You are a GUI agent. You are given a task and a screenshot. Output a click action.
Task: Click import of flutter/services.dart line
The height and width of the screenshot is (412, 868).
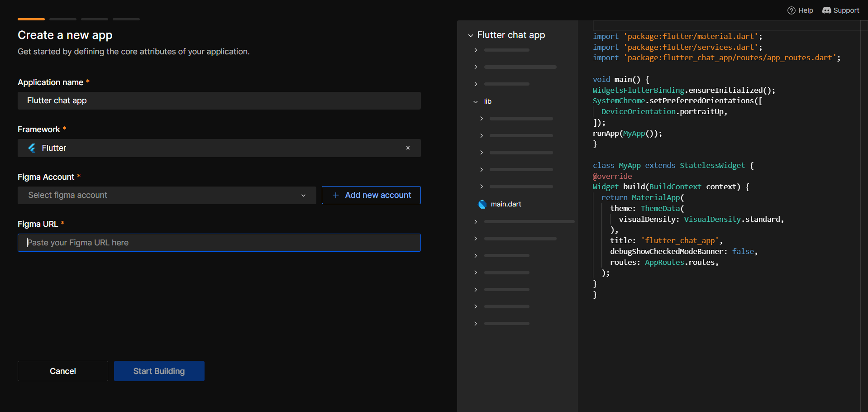677,47
